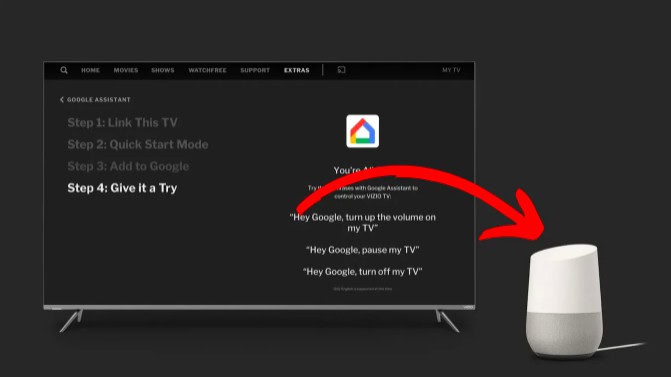Select the cast screen icon
This screenshot has height=377, width=671.
tap(341, 70)
